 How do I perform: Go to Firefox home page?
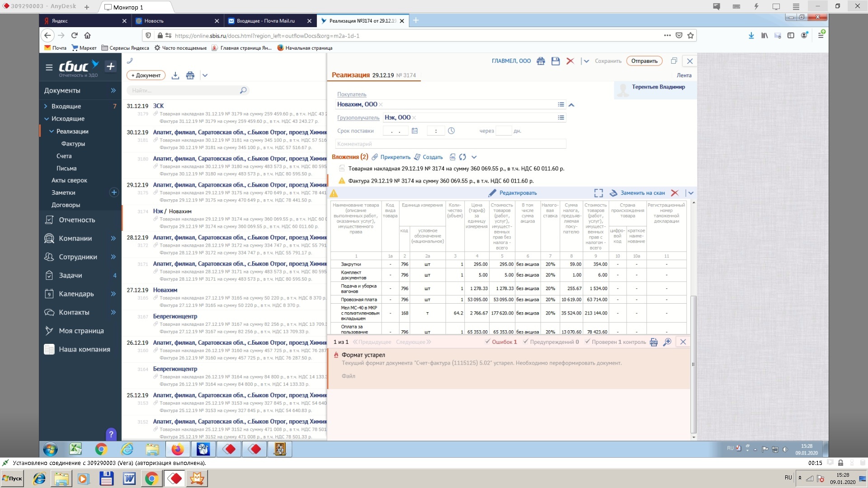88,35
